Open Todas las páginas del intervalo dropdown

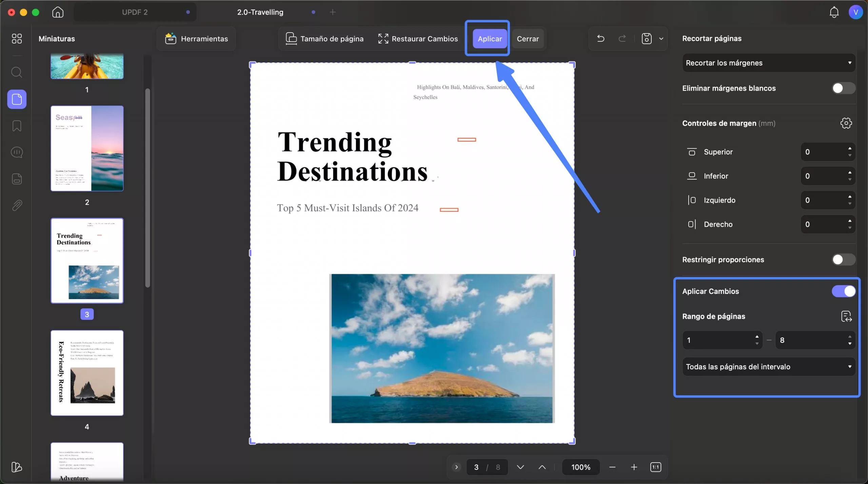pyautogui.click(x=768, y=367)
